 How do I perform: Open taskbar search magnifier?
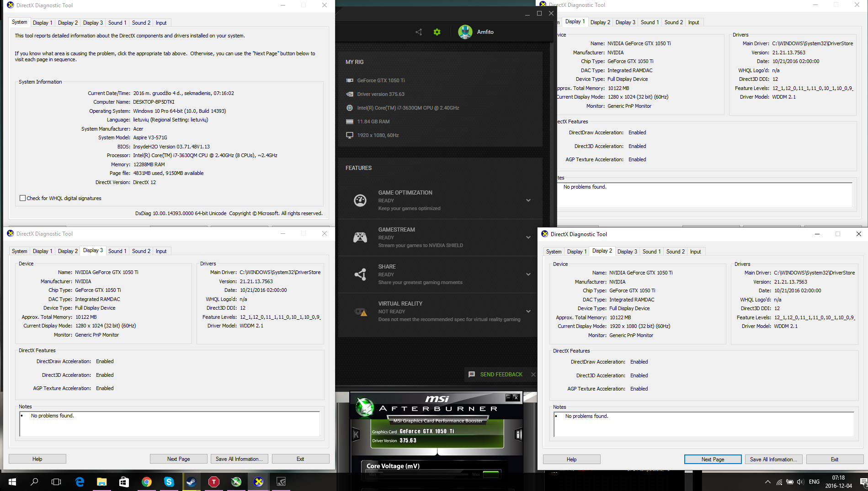(34, 481)
